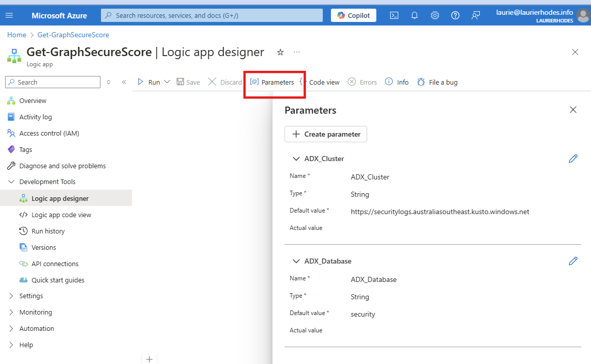Click File a bug
591x364 pixels.
tap(437, 82)
